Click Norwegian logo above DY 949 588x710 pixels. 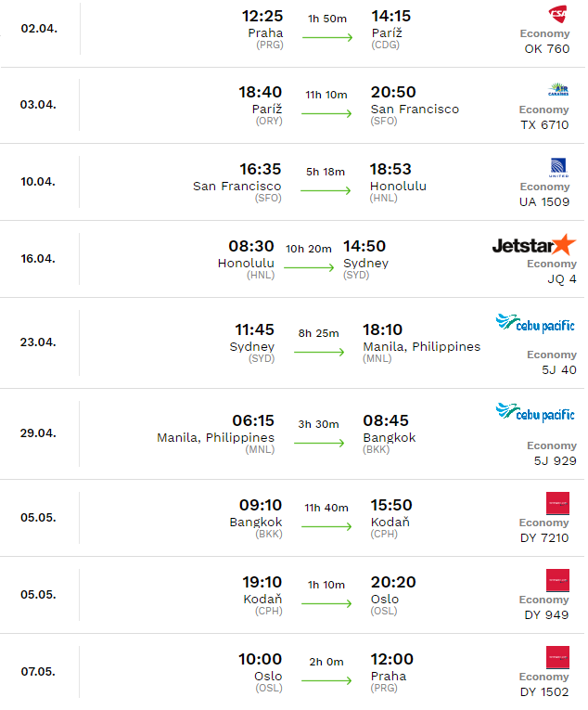[x=557, y=580]
